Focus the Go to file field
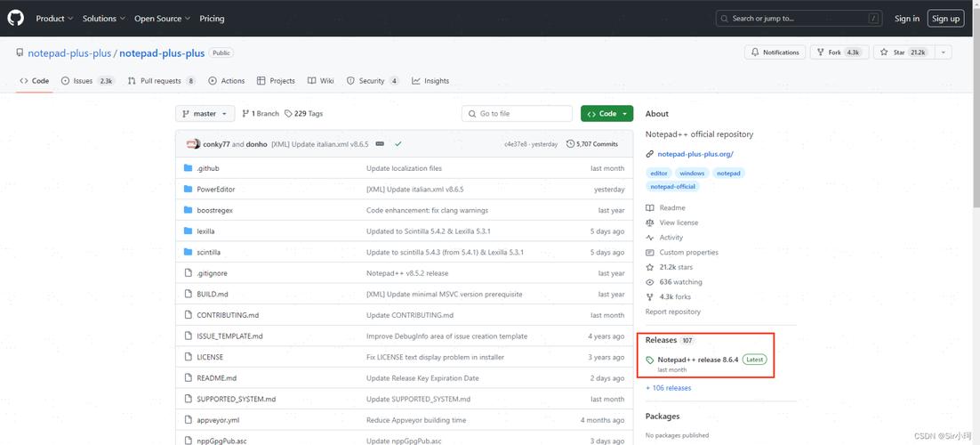This screenshot has width=980, height=445. click(x=517, y=114)
